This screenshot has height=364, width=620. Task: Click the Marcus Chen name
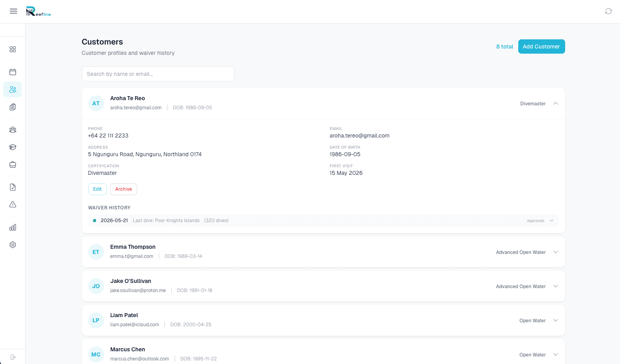pyautogui.click(x=128, y=349)
